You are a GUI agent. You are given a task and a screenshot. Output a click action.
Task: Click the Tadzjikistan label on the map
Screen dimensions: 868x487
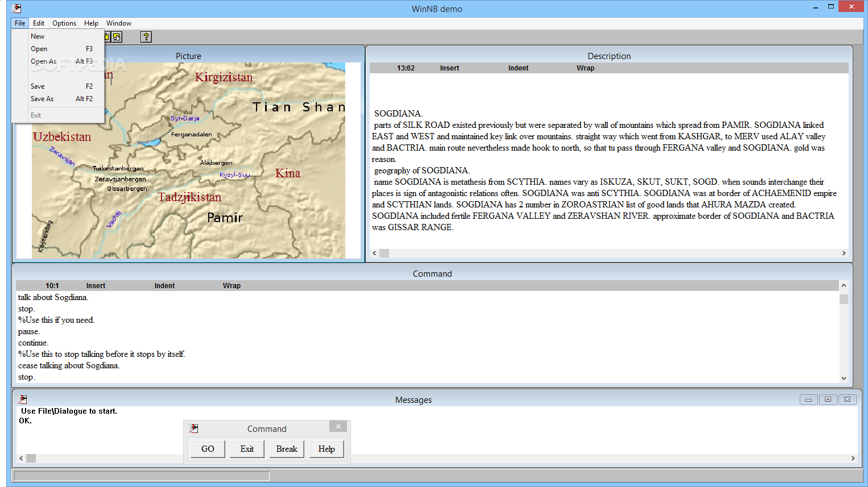click(189, 197)
